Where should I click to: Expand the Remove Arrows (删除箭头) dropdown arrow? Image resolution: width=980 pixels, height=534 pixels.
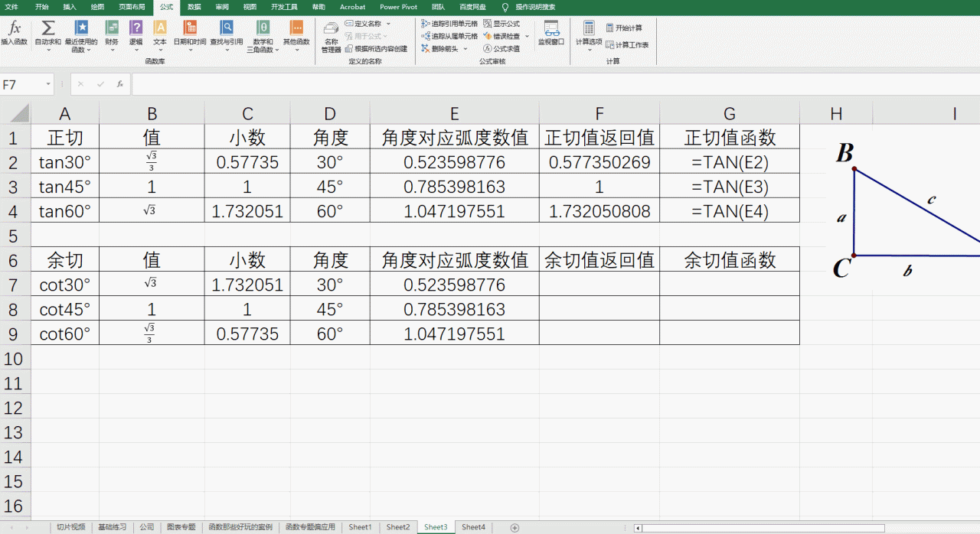[466, 48]
